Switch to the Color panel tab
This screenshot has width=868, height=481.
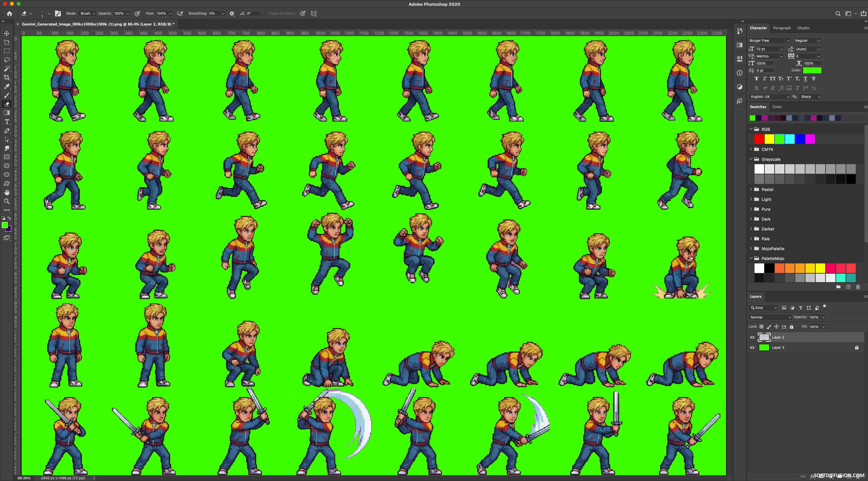(777, 107)
